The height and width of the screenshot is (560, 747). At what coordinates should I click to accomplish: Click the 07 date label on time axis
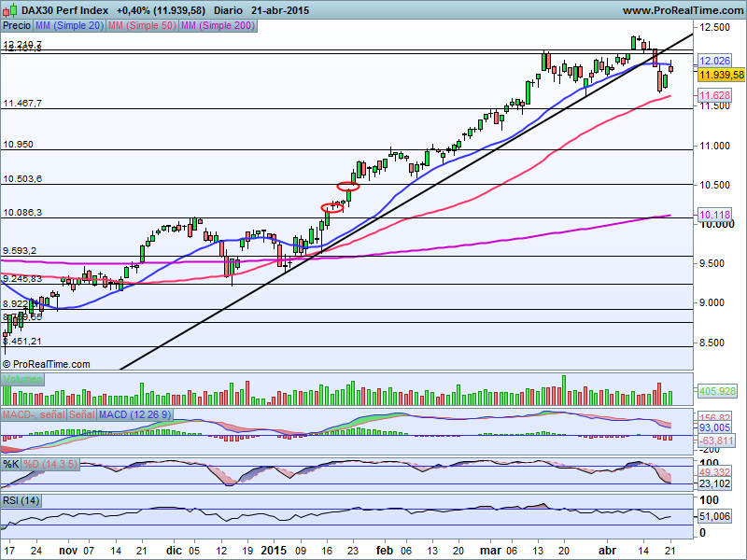[89, 551]
